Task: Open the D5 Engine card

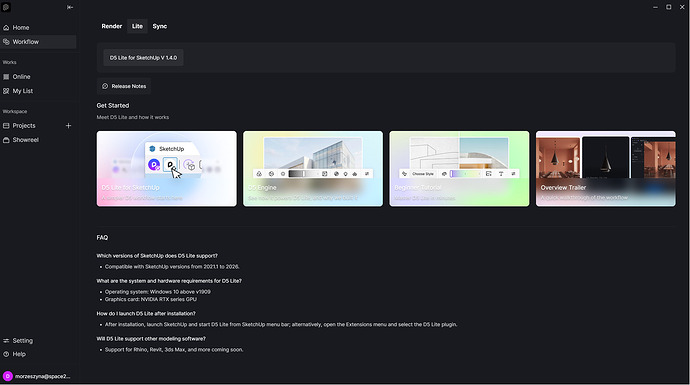Action: pos(313,169)
